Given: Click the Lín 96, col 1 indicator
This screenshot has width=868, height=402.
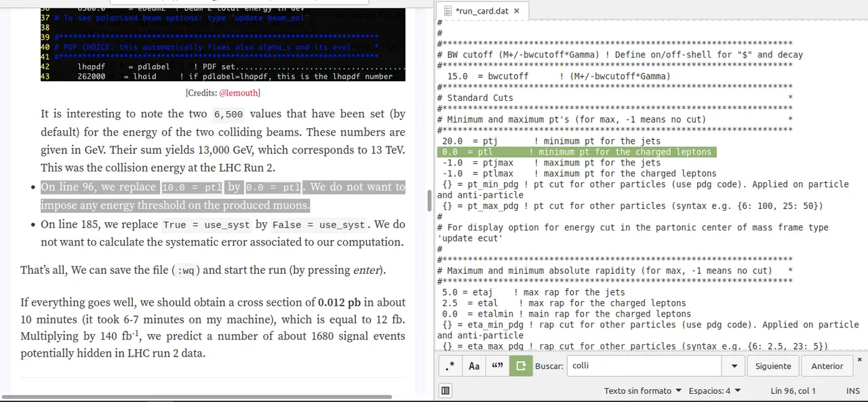Looking at the screenshot, I should coord(793,390).
